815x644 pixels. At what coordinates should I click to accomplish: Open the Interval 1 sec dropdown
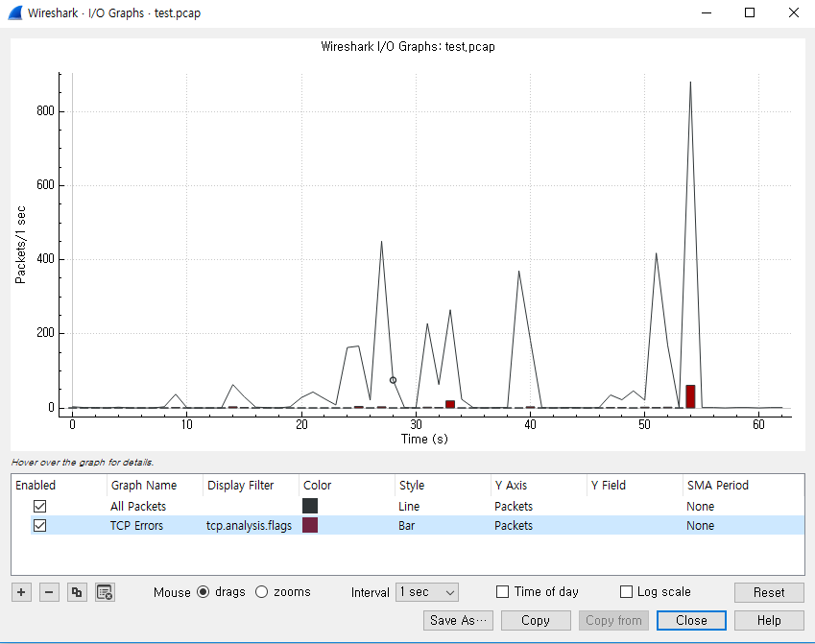pyautogui.click(x=427, y=592)
